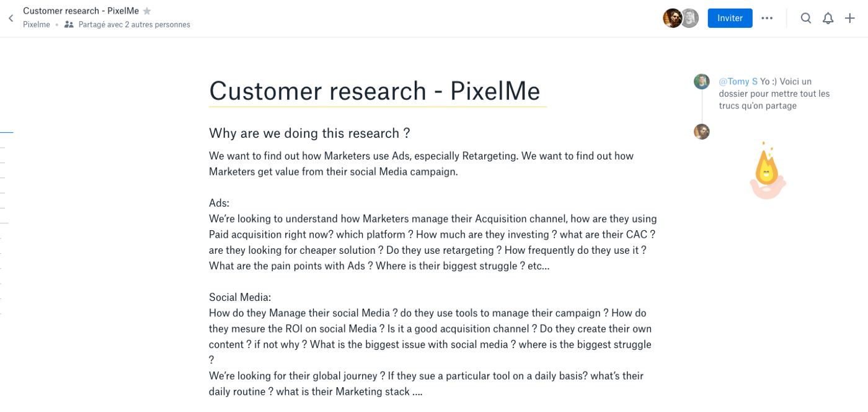Viewport: 868px width, 412px height.
Task: Open the second grey collaborator avatar
Action: point(689,18)
